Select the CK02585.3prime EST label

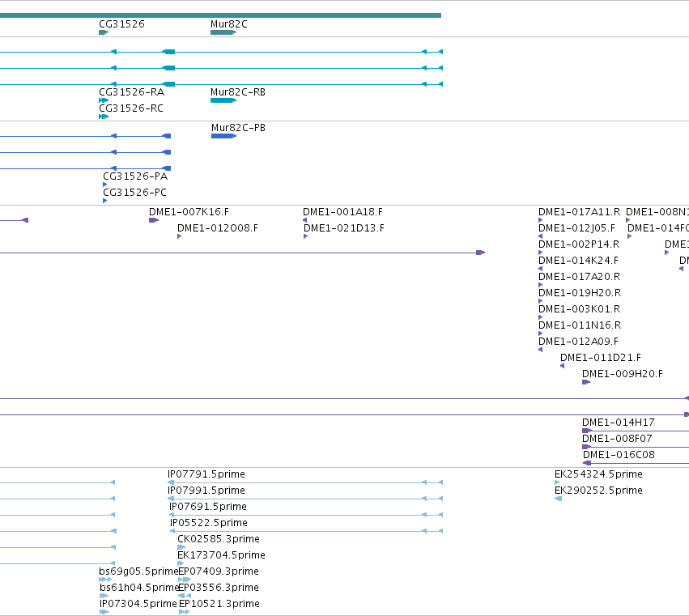[x=219, y=540]
